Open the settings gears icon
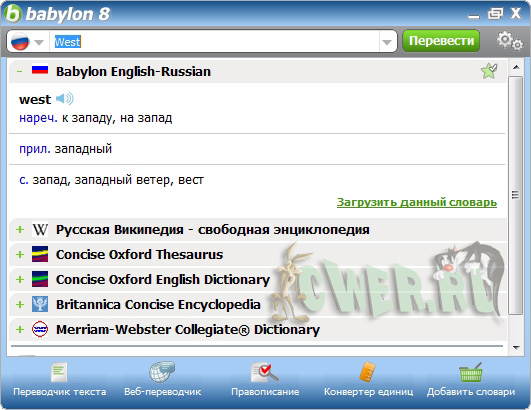This screenshot has height=410, width=531. pyautogui.click(x=509, y=41)
